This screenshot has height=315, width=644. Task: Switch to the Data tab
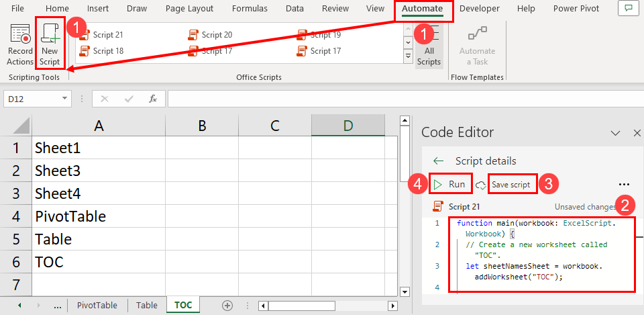[294, 9]
